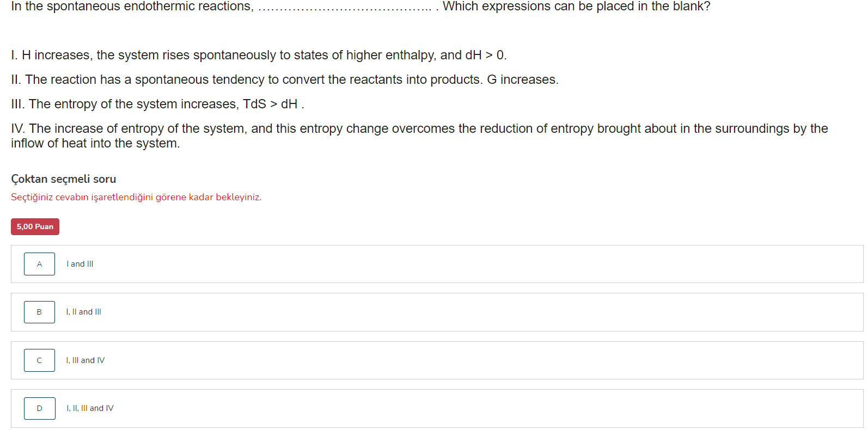This screenshot has width=868, height=430.
Task: Select answer option A
Action: (x=39, y=264)
